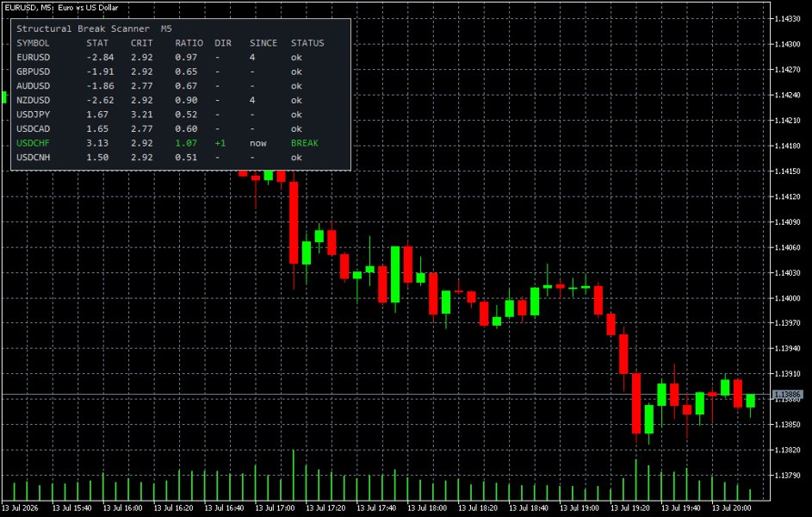Select the USDCNH STAT value 1.50

(x=97, y=158)
